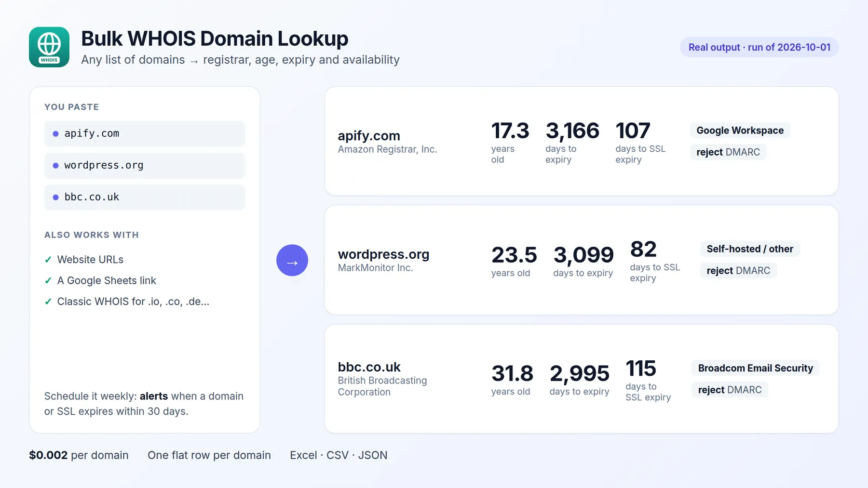This screenshot has height=488, width=868.
Task: Click the wordpress.org result card title
Action: coord(383,254)
